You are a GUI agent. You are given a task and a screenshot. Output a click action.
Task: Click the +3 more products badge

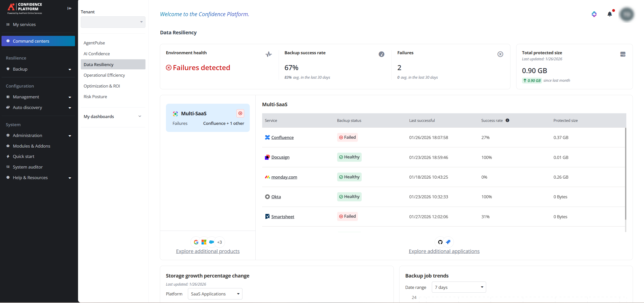pyautogui.click(x=219, y=242)
